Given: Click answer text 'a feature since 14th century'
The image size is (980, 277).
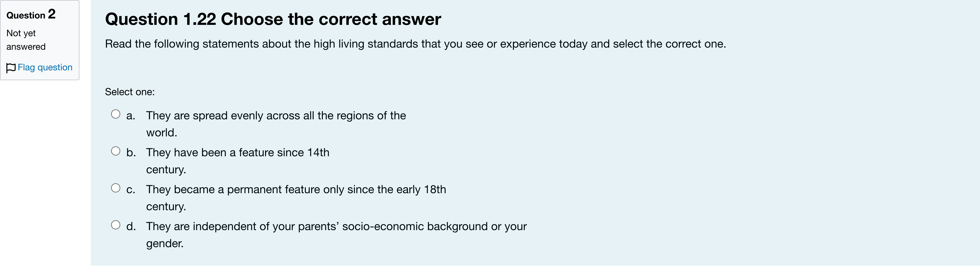Looking at the screenshot, I should pos(238,161).
